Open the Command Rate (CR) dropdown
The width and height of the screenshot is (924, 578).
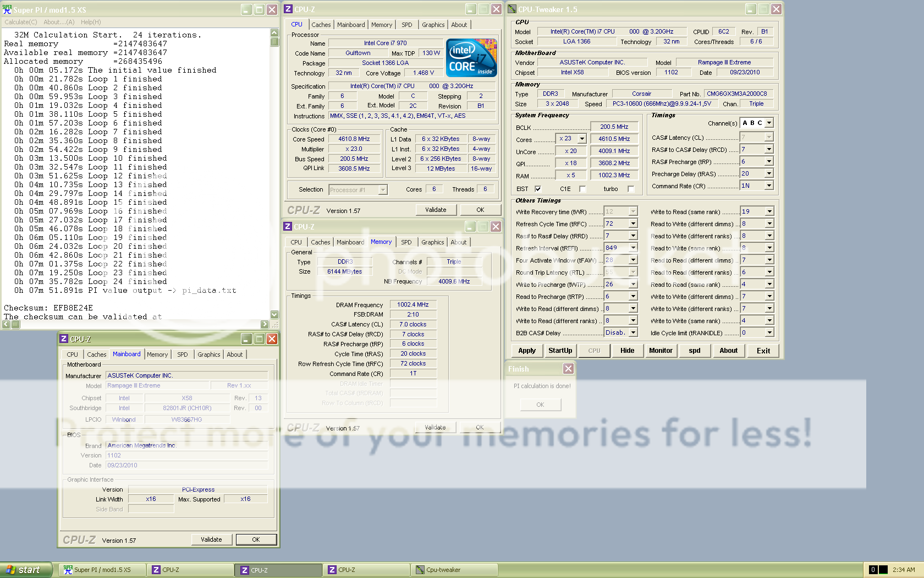pyautogui.click(x=769, y=186)
